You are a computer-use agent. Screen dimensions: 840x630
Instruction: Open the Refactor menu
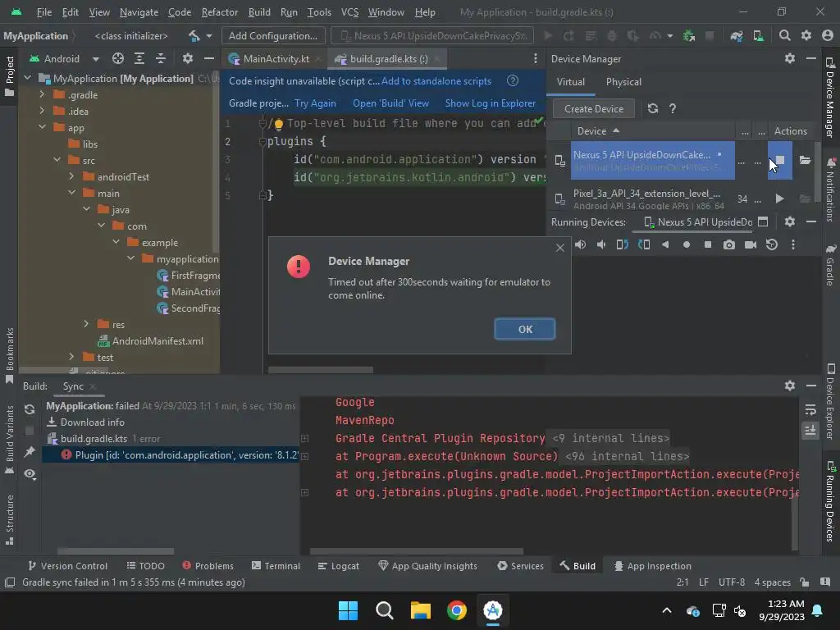click(x=220, y=11)
